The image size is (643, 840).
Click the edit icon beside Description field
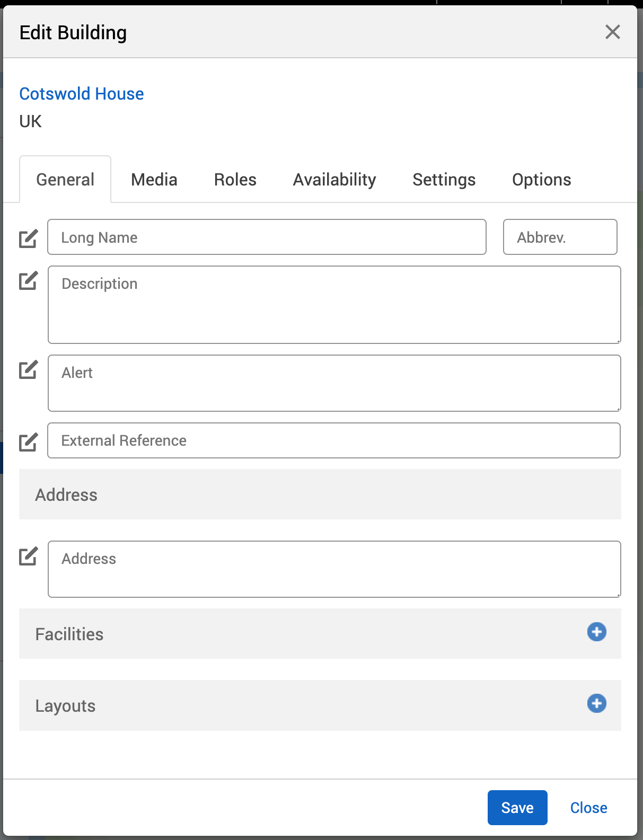click(x=28, y=280)
